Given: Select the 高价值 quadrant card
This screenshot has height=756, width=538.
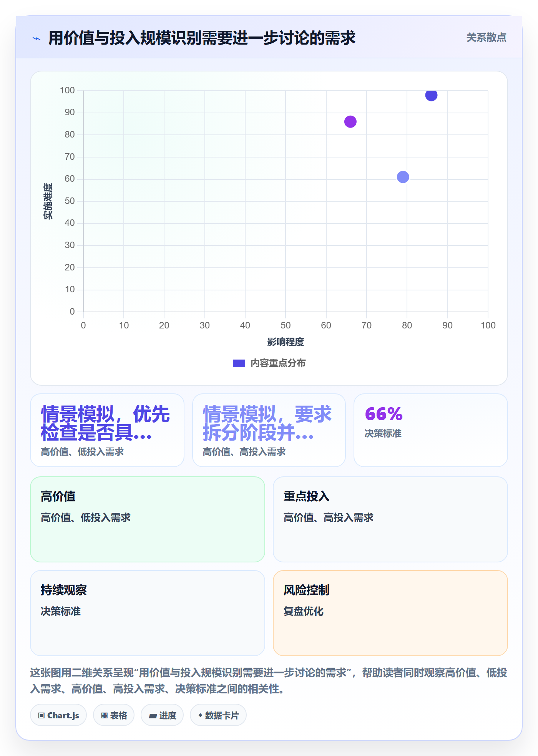Looking at the screenshot, I should coord(148,519).
